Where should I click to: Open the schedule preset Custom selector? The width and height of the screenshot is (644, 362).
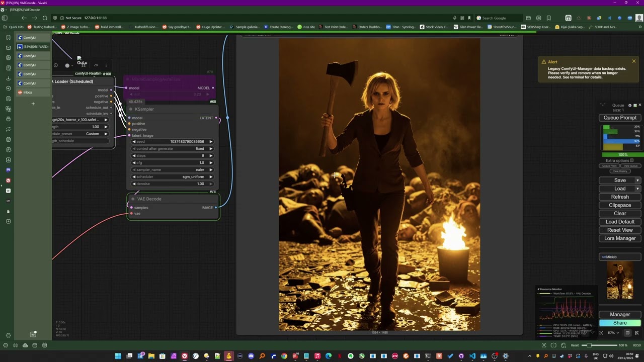point(80,134)
